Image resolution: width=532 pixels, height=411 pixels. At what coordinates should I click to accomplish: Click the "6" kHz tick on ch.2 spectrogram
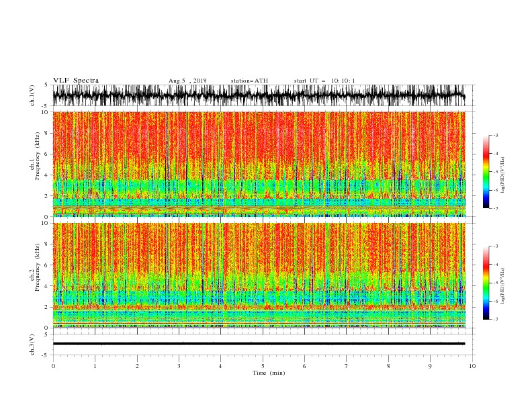(x=46, y=265)
